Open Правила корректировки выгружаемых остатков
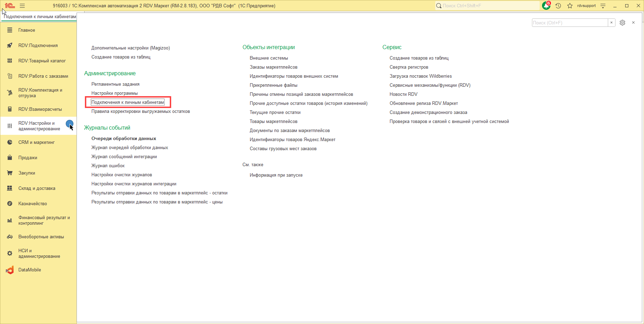Image resolution: width=644 pixels, height=324 pixels. click(141, 111)
